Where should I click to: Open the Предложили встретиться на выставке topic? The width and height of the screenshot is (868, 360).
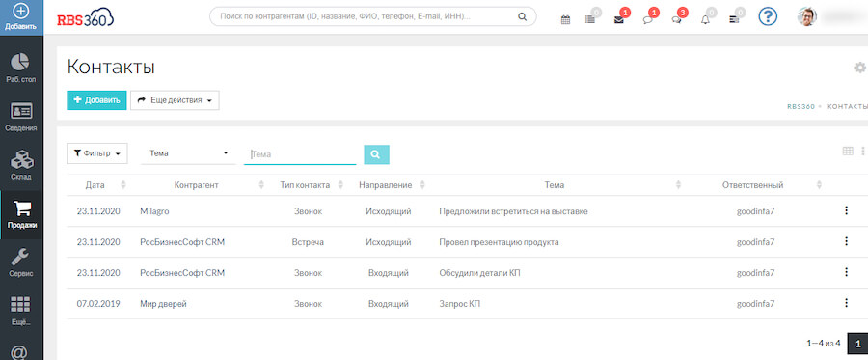coord(513,211)
